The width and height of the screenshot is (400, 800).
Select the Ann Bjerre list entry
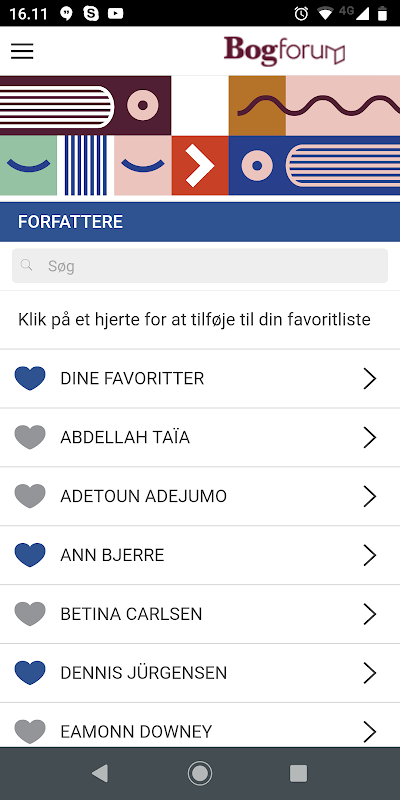[200, 555]
